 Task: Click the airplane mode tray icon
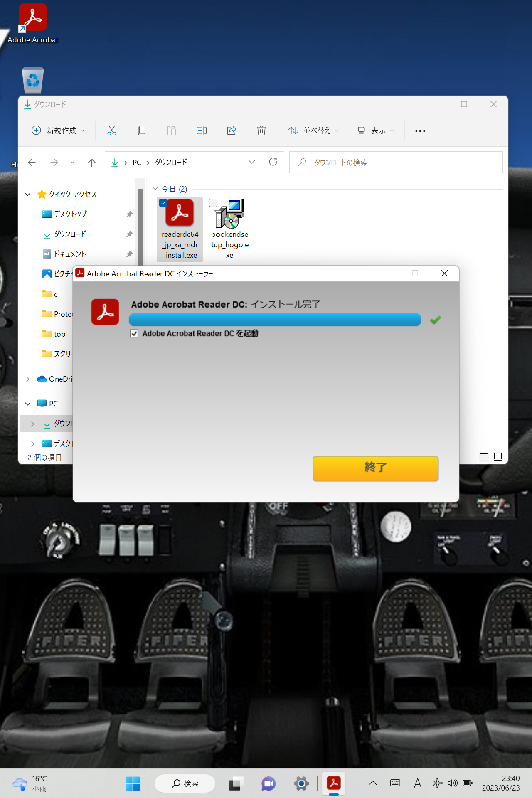[437, 783]
